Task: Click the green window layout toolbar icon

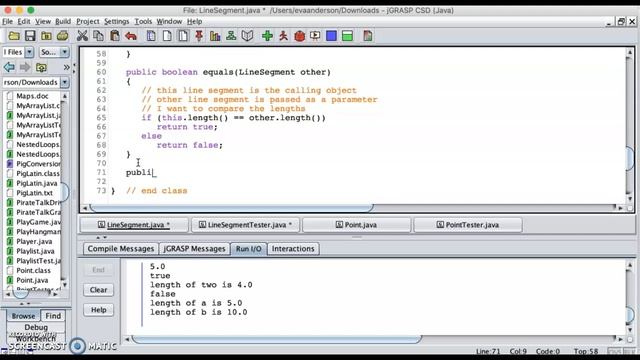Action: (x=347, y=36)
